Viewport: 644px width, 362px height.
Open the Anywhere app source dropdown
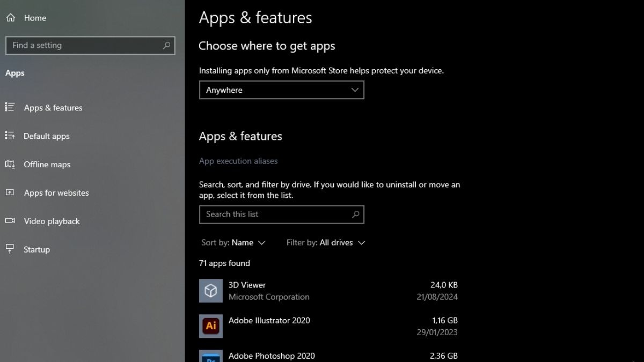(281, 90)
